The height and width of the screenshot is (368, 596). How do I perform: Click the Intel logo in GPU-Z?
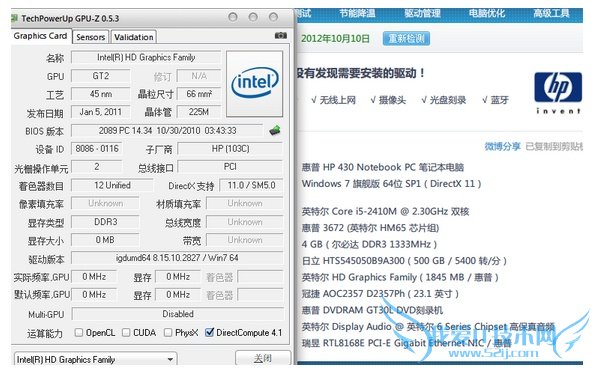point(255,84)
